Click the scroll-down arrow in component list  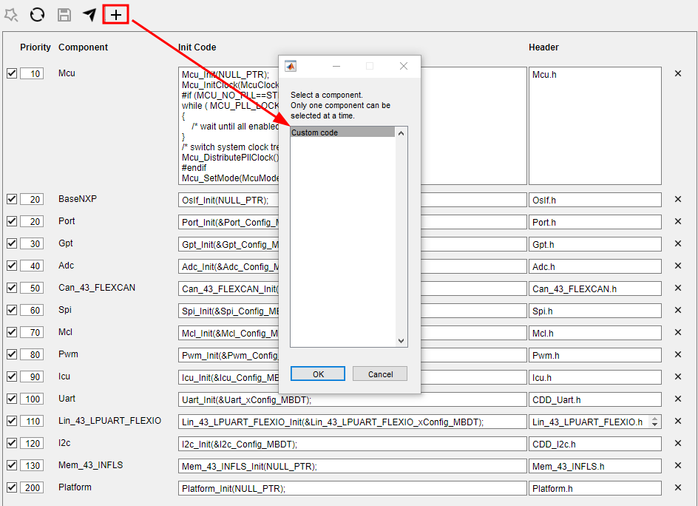coord(401,341)
